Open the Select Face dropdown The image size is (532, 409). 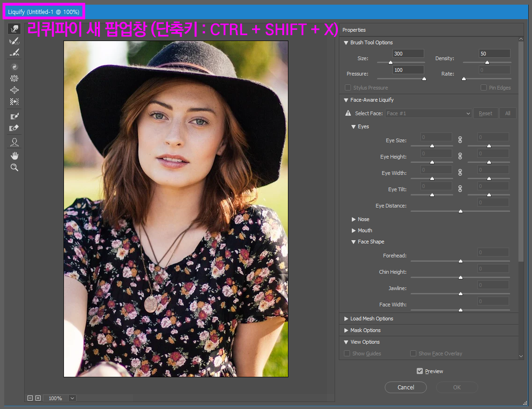tap(428, 113)
